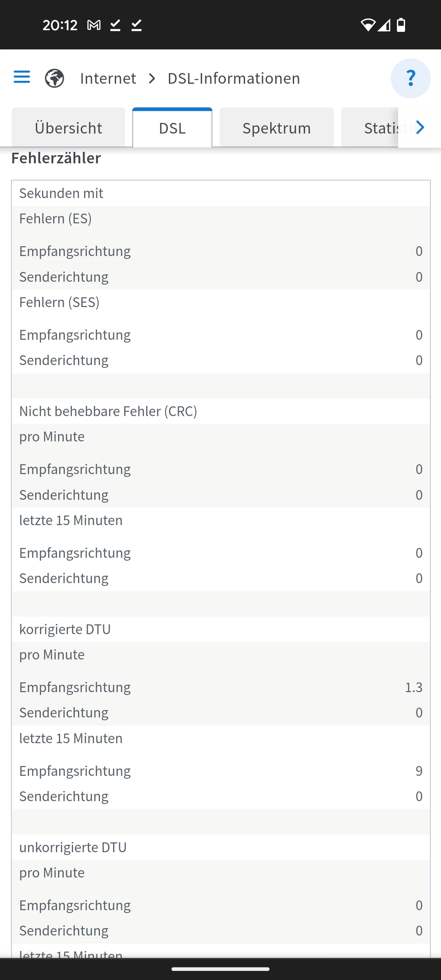The height and width of the screenshot is (980, 441).
Task: Click the Internet breadcrumb link
Action: tap(108, 78)
